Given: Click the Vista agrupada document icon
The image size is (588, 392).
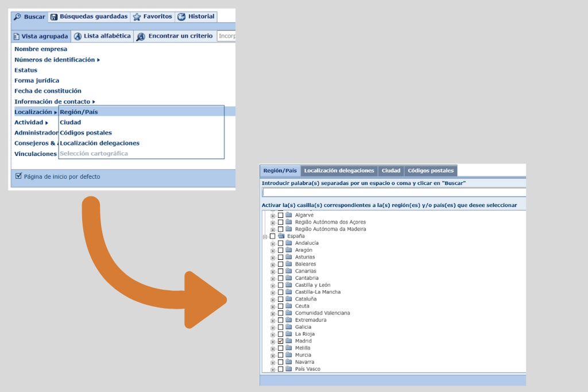Looking at the screenshot, I should click(17, 36).
